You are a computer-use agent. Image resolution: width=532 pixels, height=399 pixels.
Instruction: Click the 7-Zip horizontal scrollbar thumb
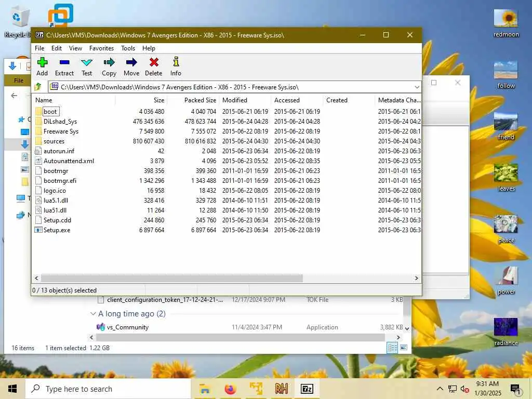171,278
